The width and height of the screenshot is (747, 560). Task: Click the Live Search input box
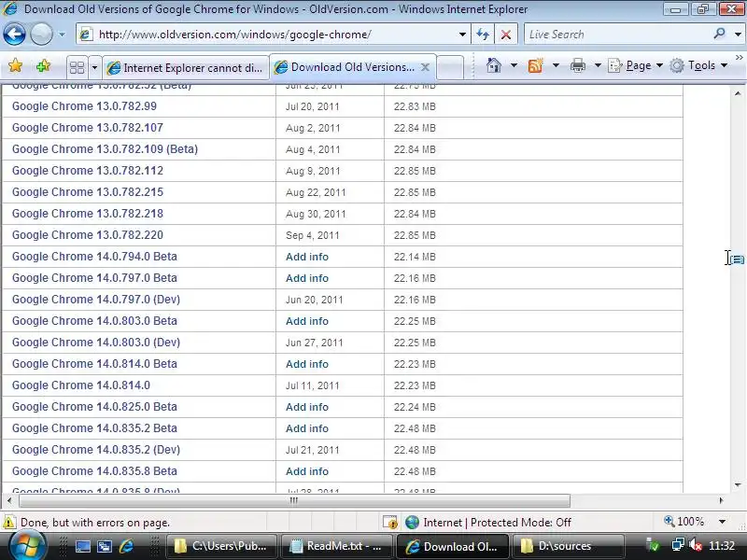(x=618, y=35)
